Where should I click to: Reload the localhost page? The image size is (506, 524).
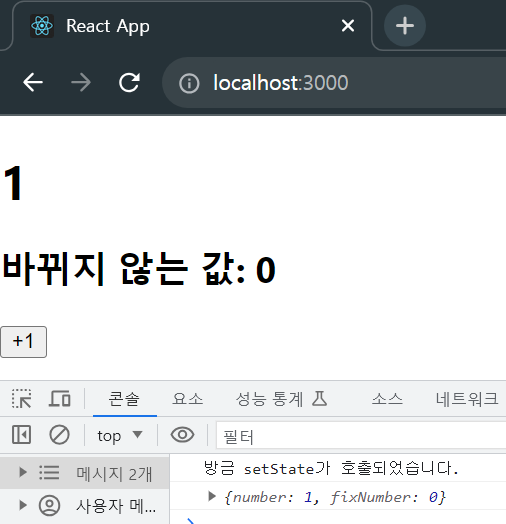point(129,83)
